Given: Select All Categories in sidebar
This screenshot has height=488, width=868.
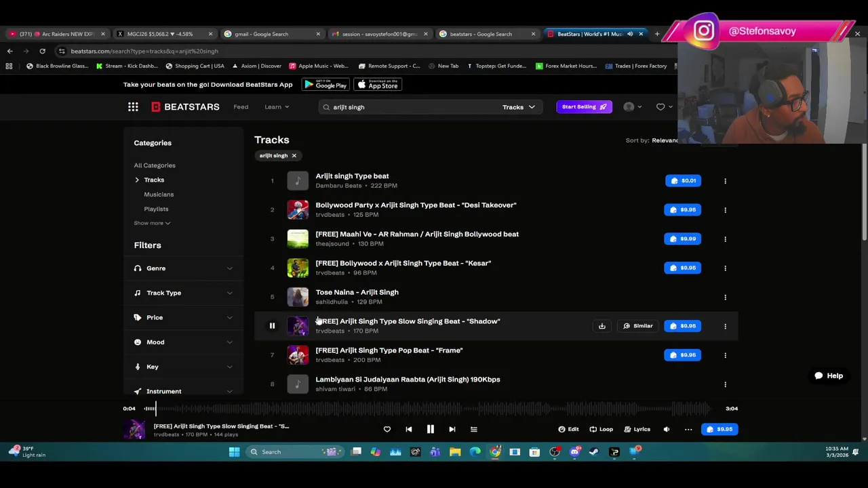Looking at the screenshot, I should coord(155,165).
